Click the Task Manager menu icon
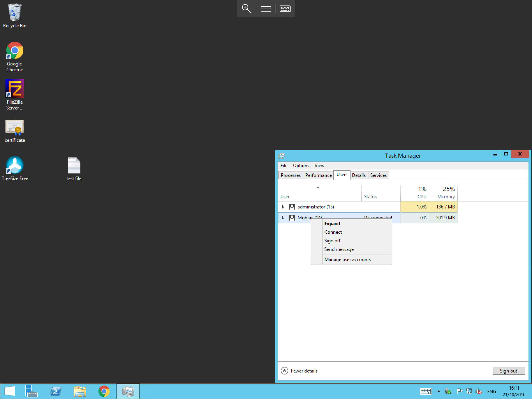The width and height of the screenshot is (532, 399). click(282, 155)
